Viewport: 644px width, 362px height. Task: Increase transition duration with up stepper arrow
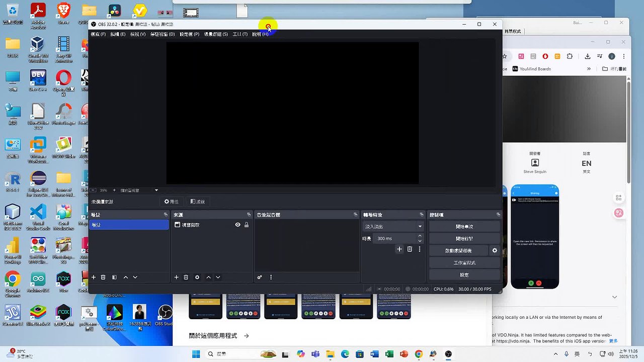(x=420, y=235)
